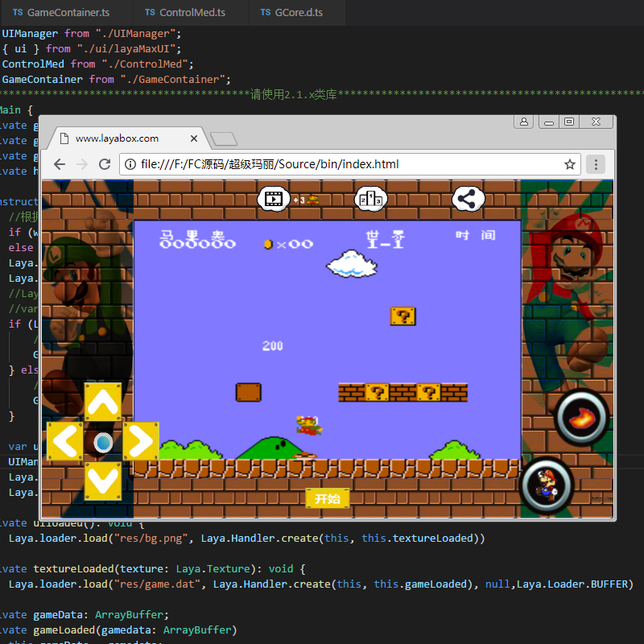Image resolution: width=644 pixels, height=644 pixels.
Task: Bookmark this page with the star icon
Action: tap(570, 164)
